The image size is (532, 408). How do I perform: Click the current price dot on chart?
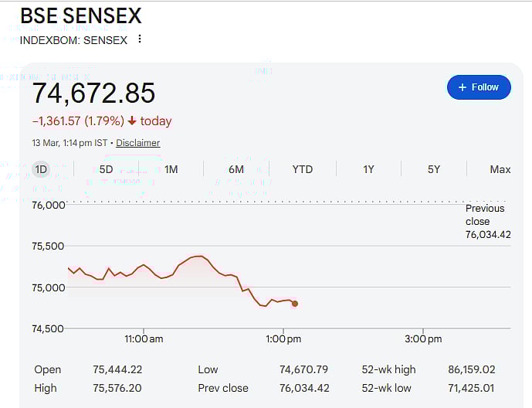pyautogui.click(x=295, y=304)
